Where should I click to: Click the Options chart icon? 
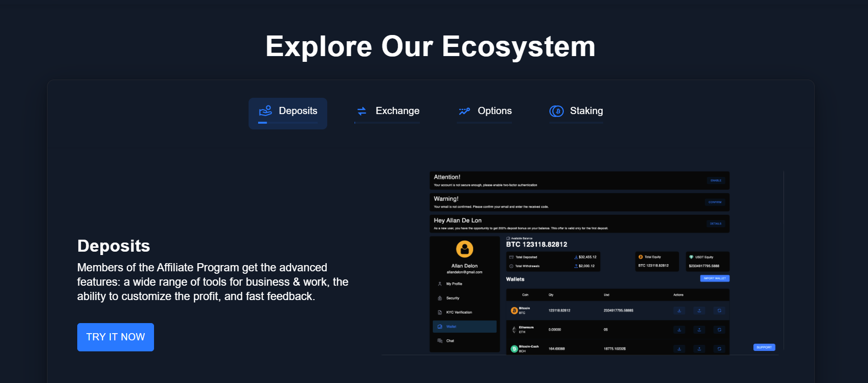pos(464,111)
